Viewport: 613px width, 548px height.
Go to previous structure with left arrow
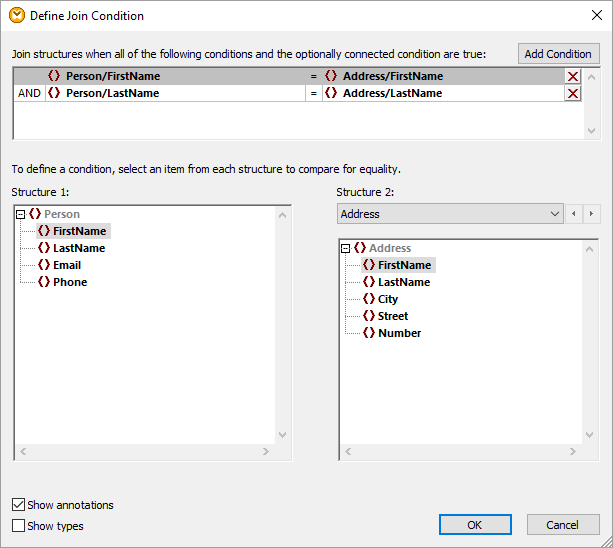tap(574, 214)
